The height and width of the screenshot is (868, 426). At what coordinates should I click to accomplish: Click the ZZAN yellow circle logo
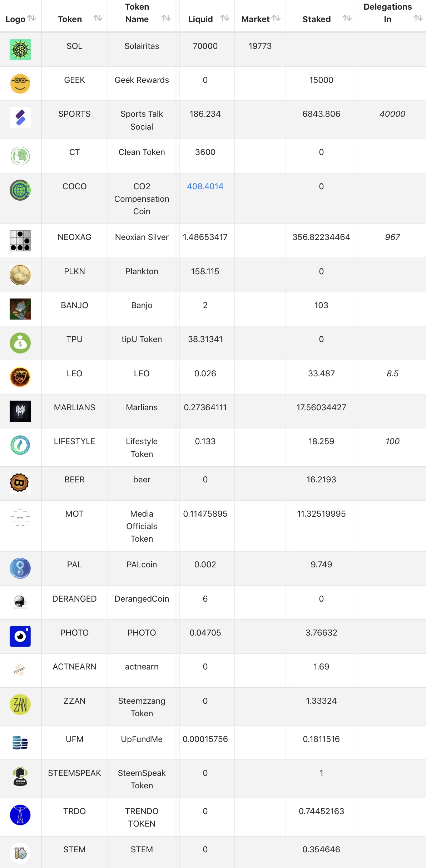[x=20, y=704]
